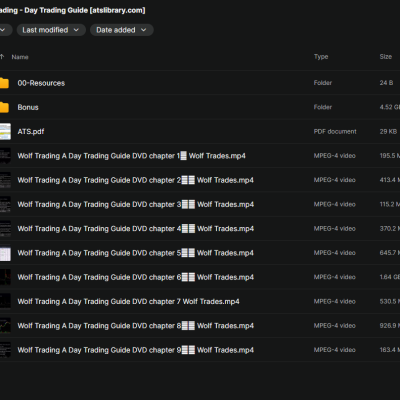Click the Folder type of 00-Resources
Viewport: 400px width, 400px height.
click(x=323, y=83)
